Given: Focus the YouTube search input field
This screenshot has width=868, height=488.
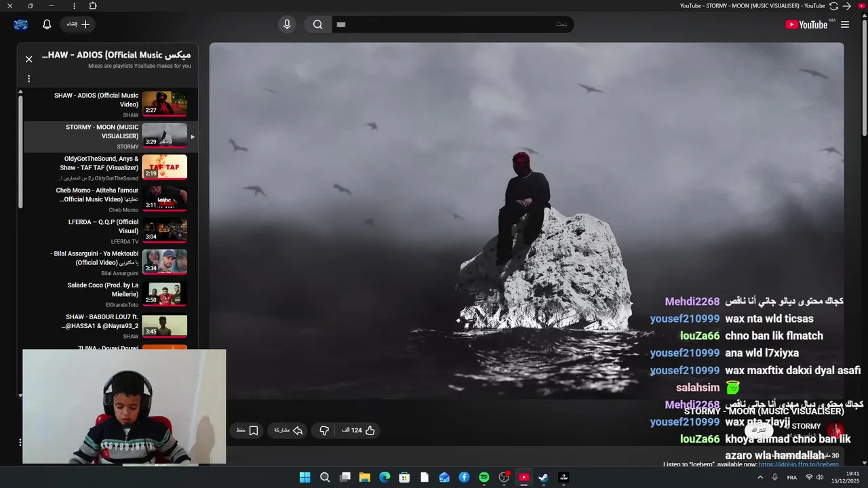Looking at the screenshot, I should pyautogui.click(x=453, y=24).
